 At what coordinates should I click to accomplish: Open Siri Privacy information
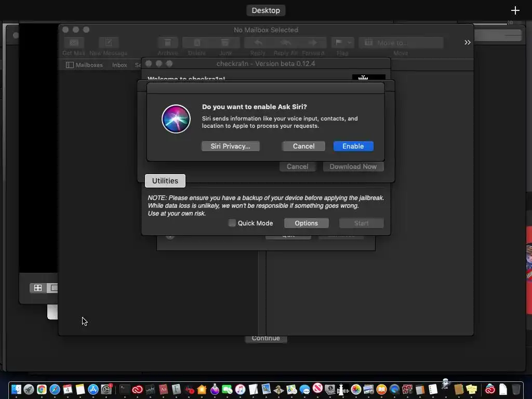click(x=230, y=146)
